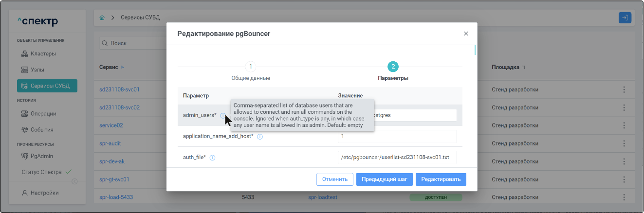Open actions menu for sd231108-svc01 row

[x=624, y=90]
